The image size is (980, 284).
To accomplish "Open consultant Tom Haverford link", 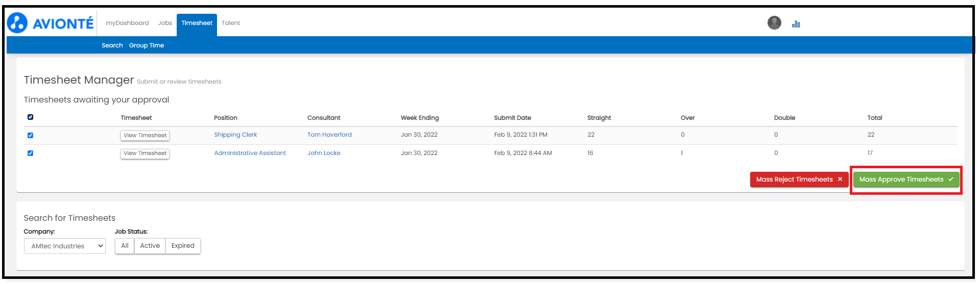I will pos(329,135).
